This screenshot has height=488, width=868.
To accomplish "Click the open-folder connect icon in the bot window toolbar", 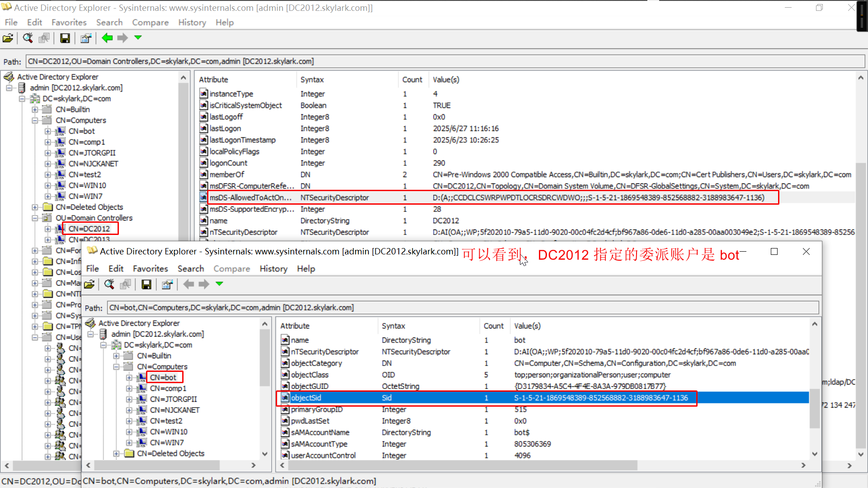I will [90, 284].
